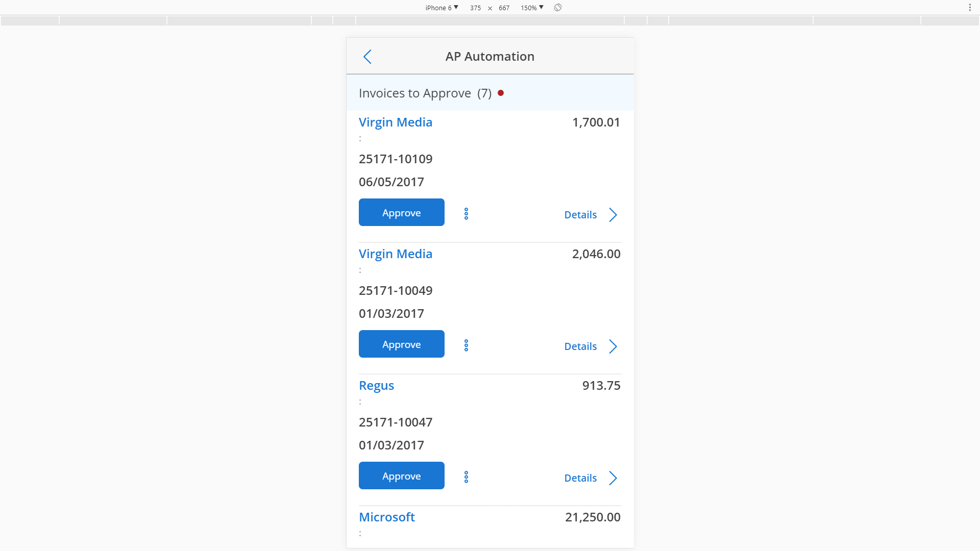This screenshot has width=980, height=551.
Task: Click the rotate device icon
Action: click(558, 8)
